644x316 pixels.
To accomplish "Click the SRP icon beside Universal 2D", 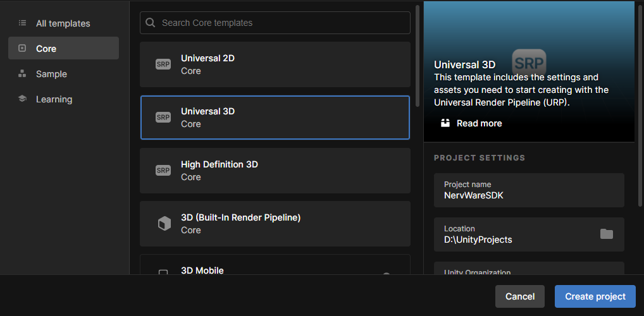I will (163, 64).
